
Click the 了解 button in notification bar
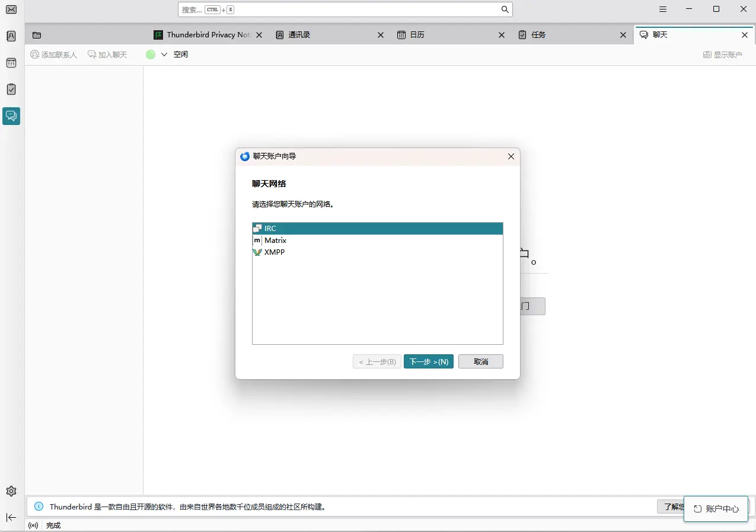point(671,507)
